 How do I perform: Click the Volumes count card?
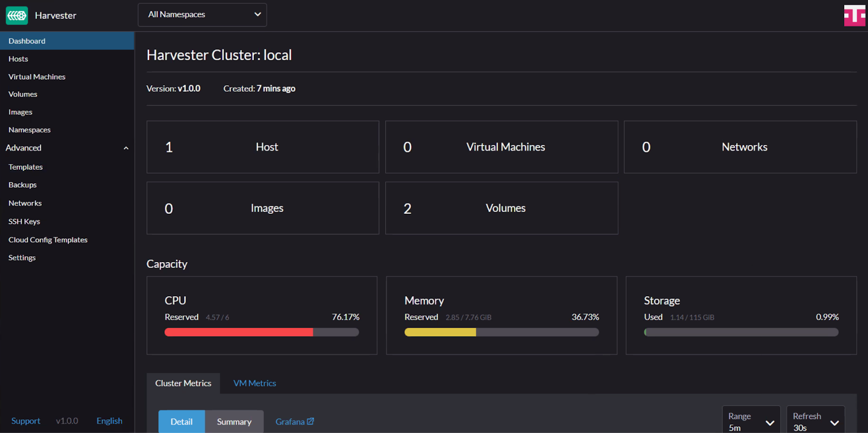502,208
